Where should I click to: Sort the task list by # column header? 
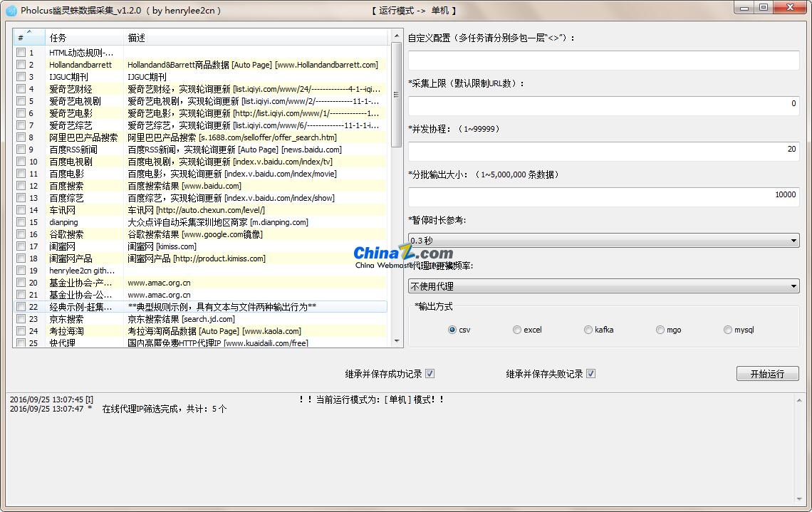pyautogui.click(x=29, y=37)
